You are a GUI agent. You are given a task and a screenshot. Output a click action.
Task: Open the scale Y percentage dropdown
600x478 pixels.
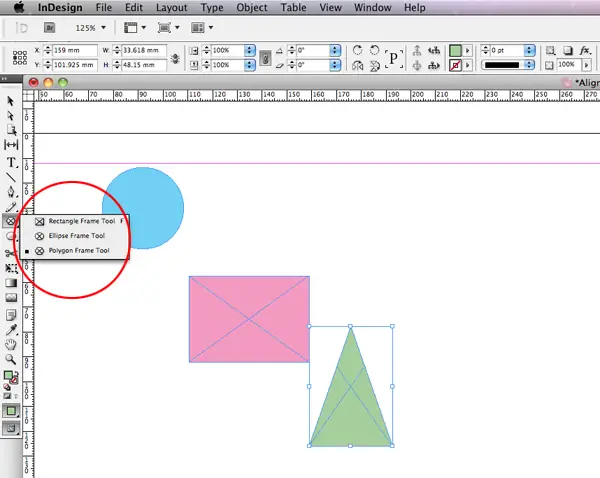[x=249, y=65]
